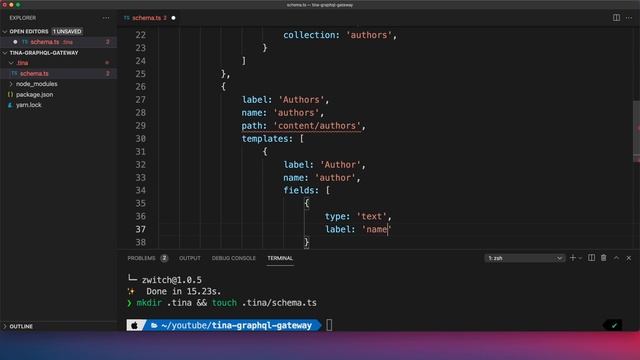Open yarn.lock file
Screen dimensions: 640x360
(29, 105)
